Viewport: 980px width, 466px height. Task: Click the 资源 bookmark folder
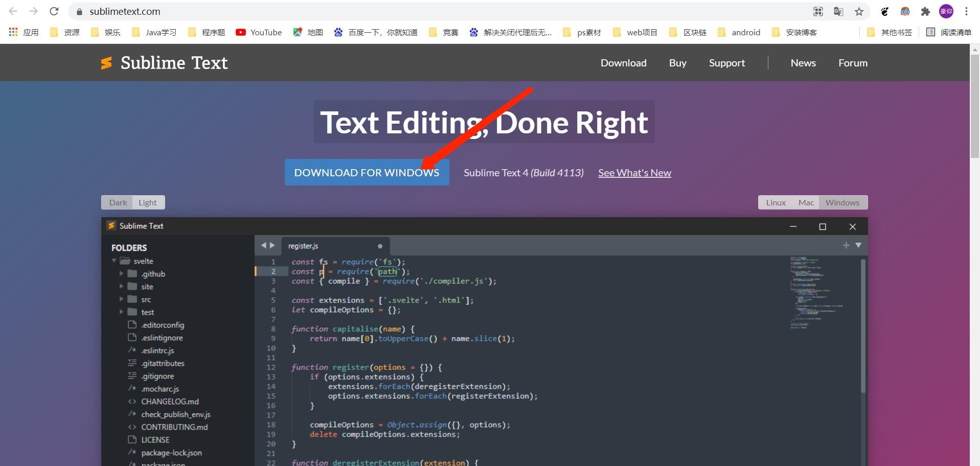click(64, 32)
